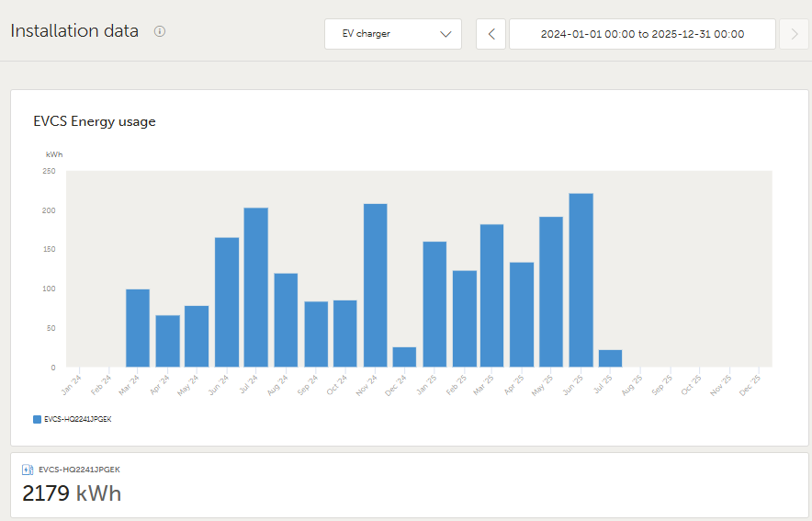Click the 200 y-axis label
The height and width of the screenshot is (521, 812).
tap(49, 210)
